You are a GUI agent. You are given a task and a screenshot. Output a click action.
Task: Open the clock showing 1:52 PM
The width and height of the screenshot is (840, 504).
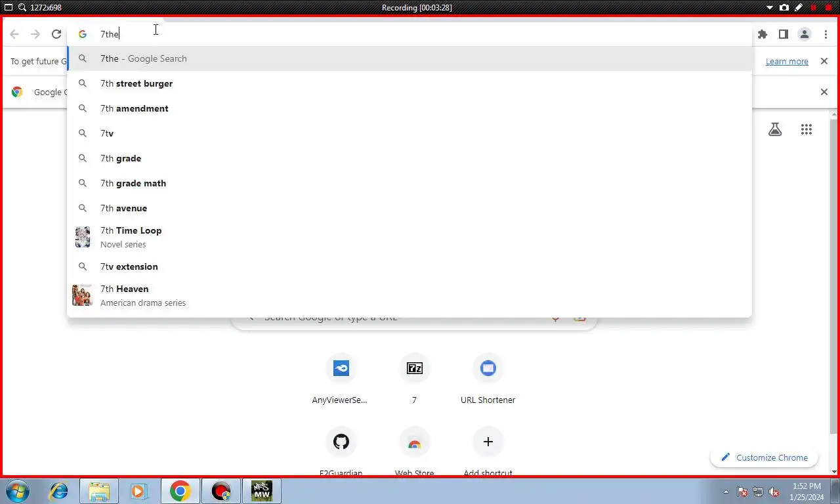coord(807,492)
